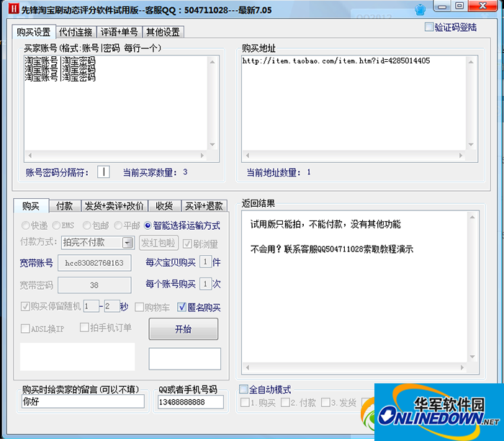The height and width of the screenshot is (441, 504).
Task: Click the blue shirt skin icon
Action: pyautogui.click(x=420, y=9)
